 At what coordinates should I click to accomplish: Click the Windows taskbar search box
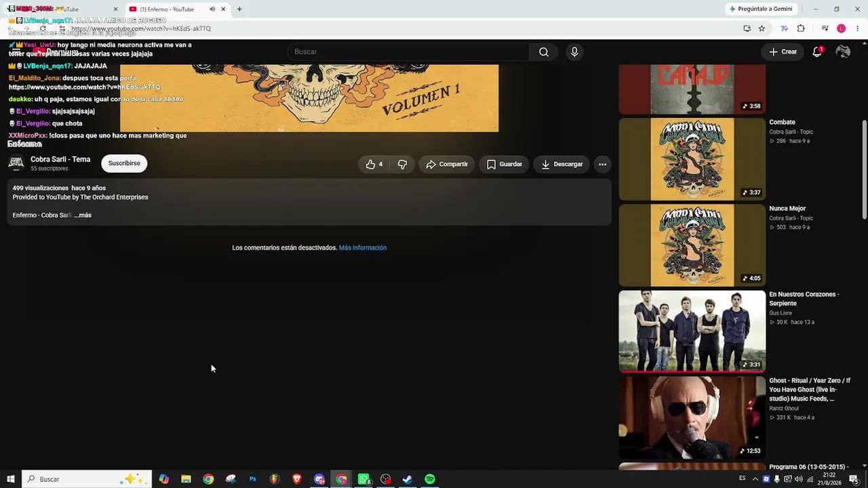coord(86,479)
